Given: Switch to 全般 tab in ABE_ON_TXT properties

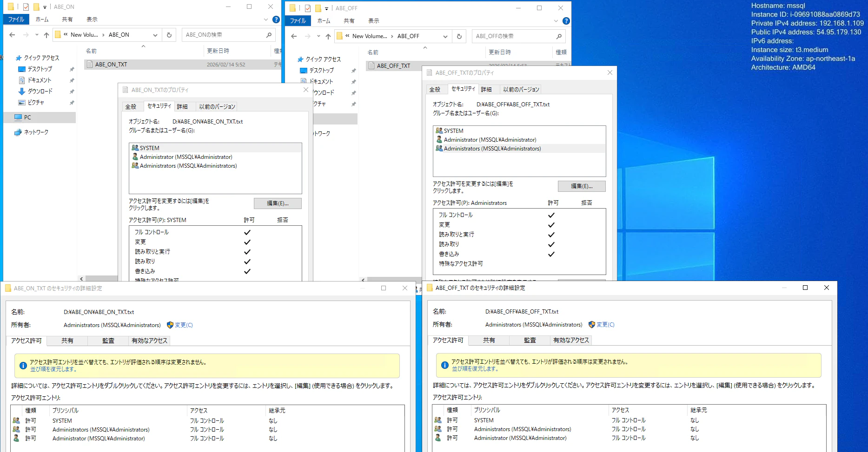Looking at the screenshot, I should pyautogui.click(x=131, y=107).
